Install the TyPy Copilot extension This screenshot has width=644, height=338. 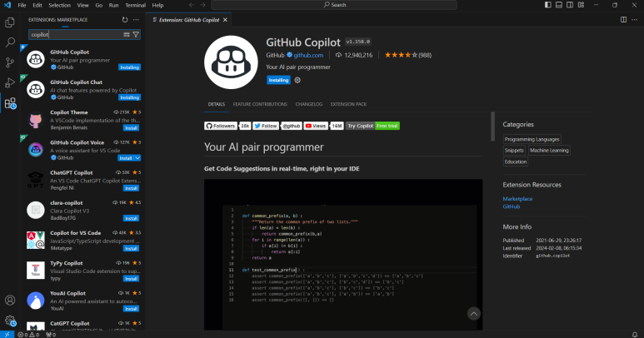(x=131, y=279)
